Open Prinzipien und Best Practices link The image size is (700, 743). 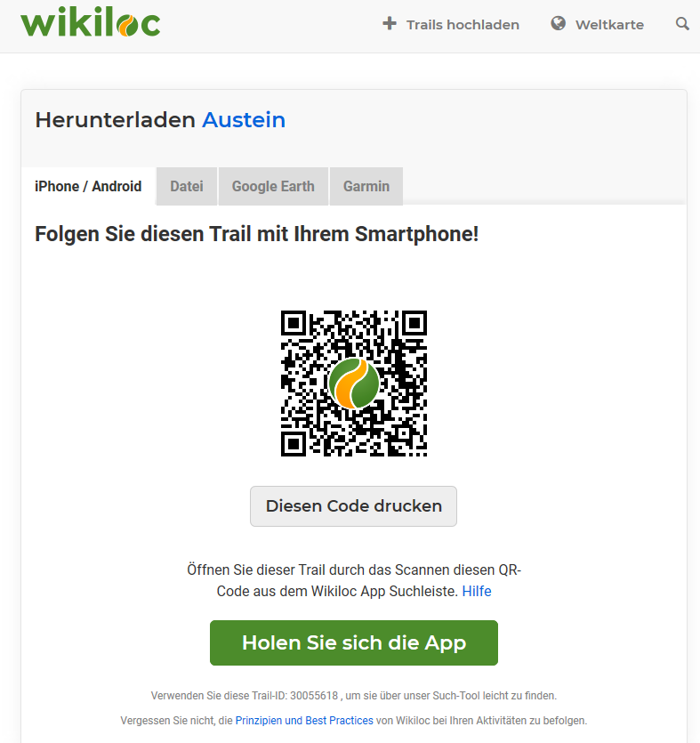304,720
